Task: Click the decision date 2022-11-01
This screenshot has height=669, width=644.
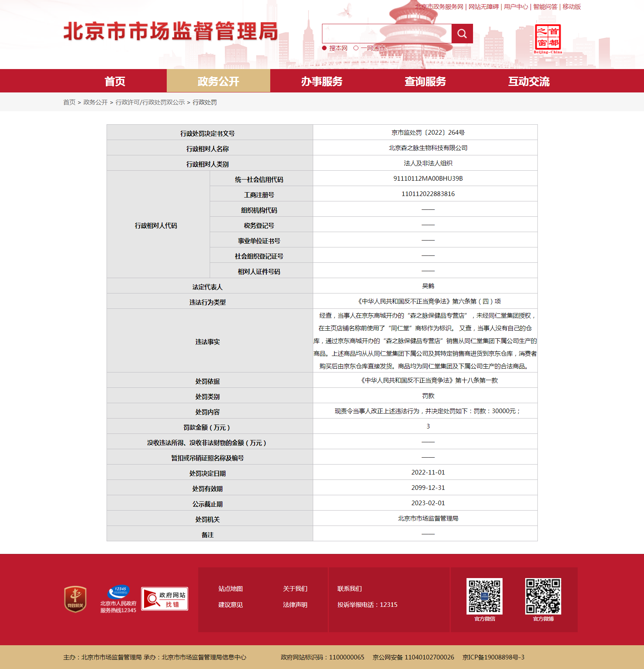Action: pyautogui.click(x=428, y=472)
